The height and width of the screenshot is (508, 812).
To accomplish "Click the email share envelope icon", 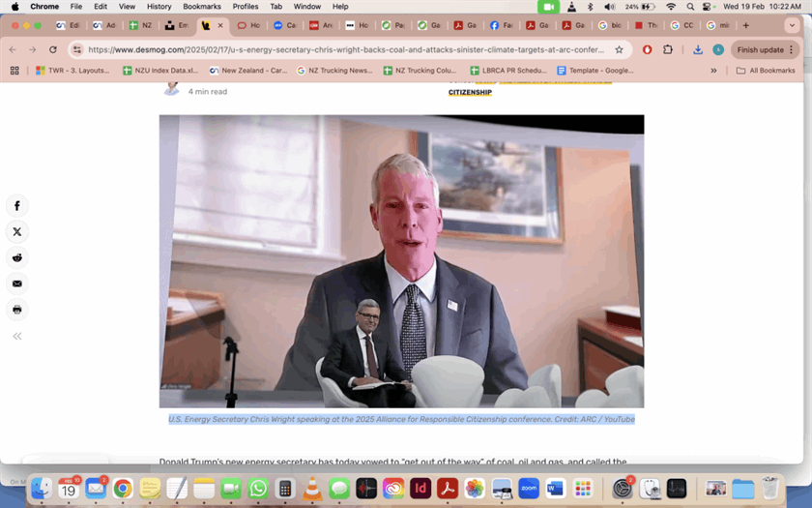I will [16, 284].
